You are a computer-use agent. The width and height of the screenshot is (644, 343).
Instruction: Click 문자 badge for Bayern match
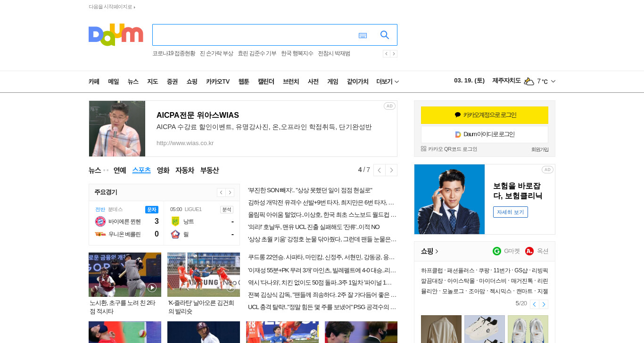click(152, 210)
